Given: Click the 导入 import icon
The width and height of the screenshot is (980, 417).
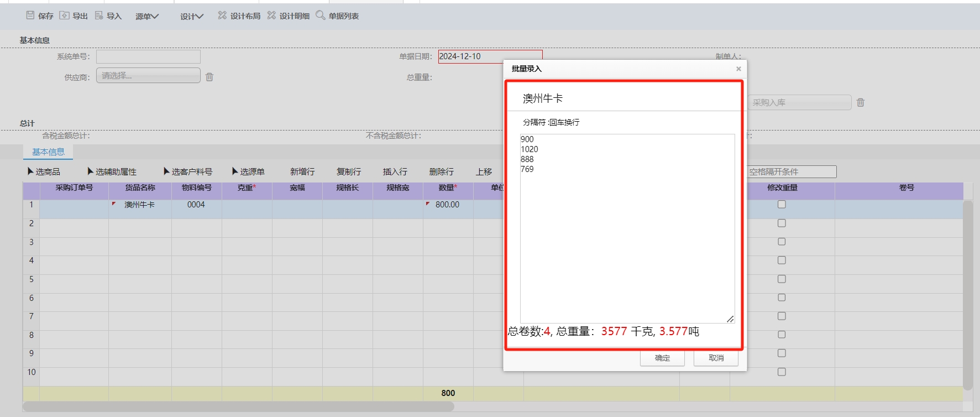Looking at the screenshot, I should coord(99,15).
